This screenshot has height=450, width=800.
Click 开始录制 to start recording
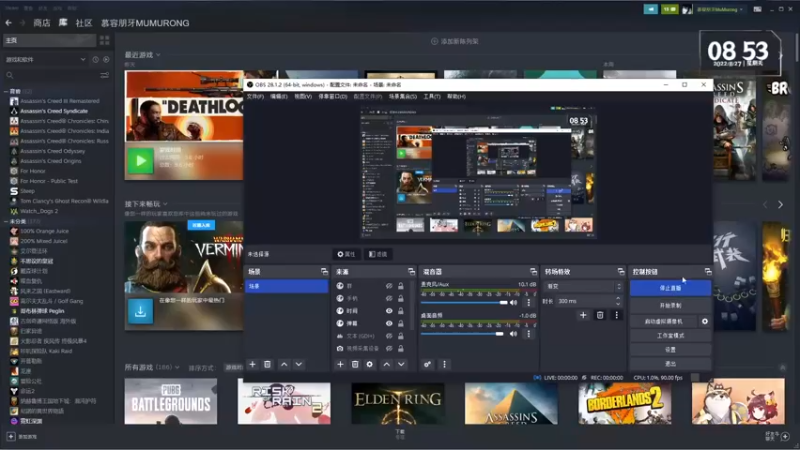[x=670, y=305]
